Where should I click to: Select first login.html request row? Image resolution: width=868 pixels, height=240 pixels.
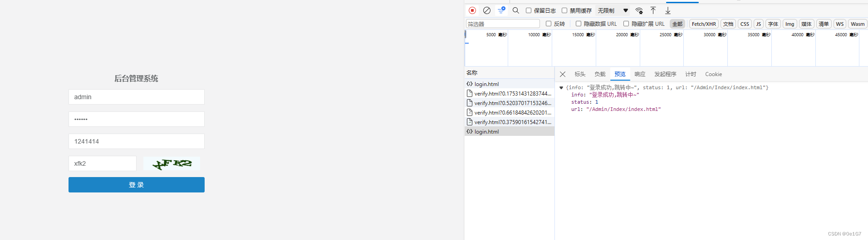coord(509,84)
